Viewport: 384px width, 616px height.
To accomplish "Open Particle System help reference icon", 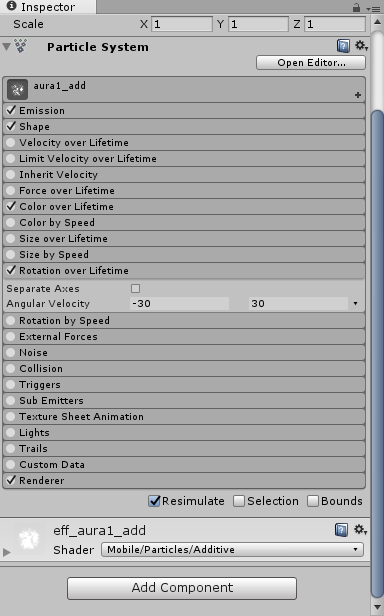I will pos(343,46).
